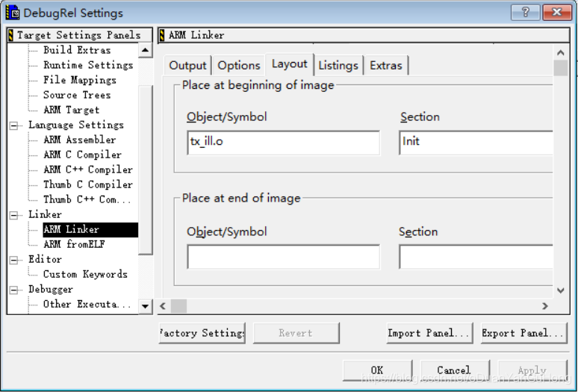Screen dimensions: 578x392
Task: Switch to the Output tab
Action: 187,65
